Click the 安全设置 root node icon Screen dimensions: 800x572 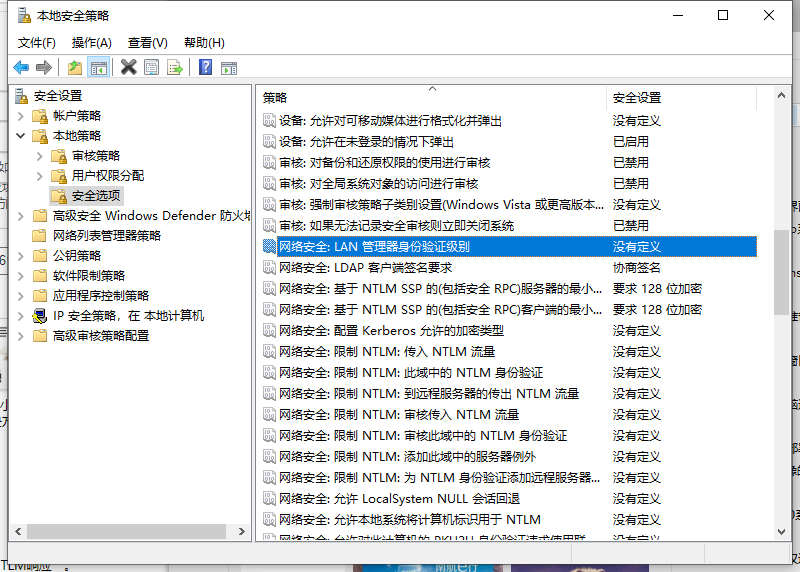point(21,95)
